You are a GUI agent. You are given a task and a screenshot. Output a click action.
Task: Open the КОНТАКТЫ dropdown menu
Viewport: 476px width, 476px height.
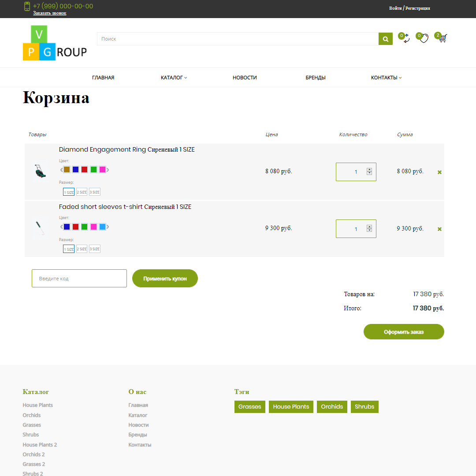386,77
